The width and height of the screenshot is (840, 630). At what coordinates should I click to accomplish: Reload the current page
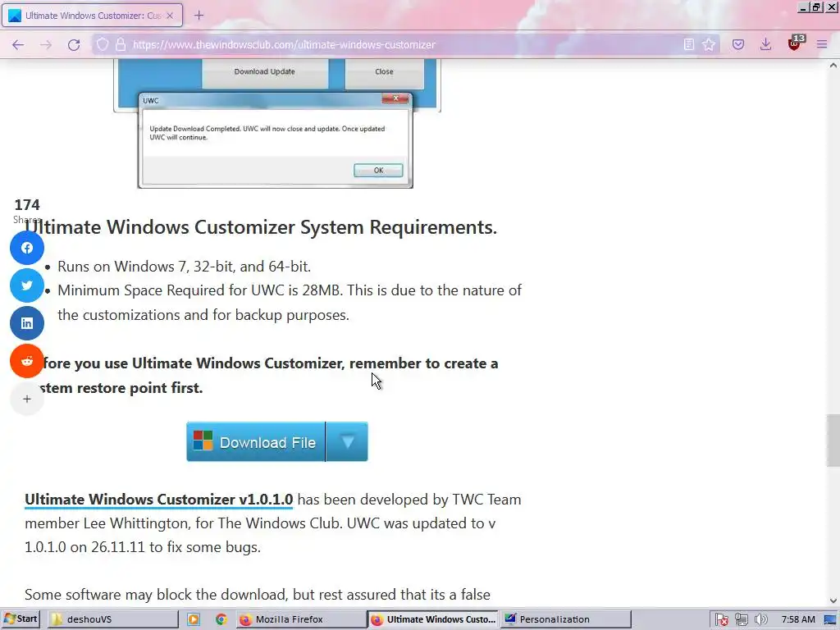click(74, 45)
